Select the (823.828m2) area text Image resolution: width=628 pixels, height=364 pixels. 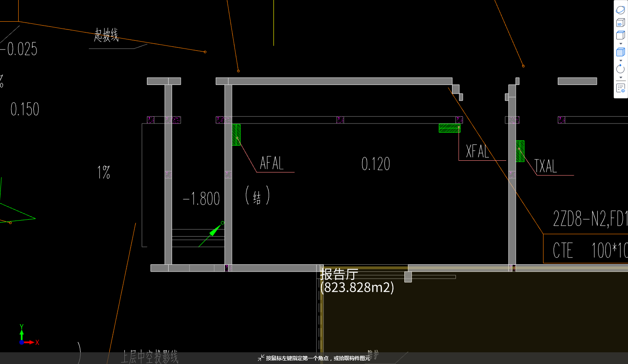357,287
